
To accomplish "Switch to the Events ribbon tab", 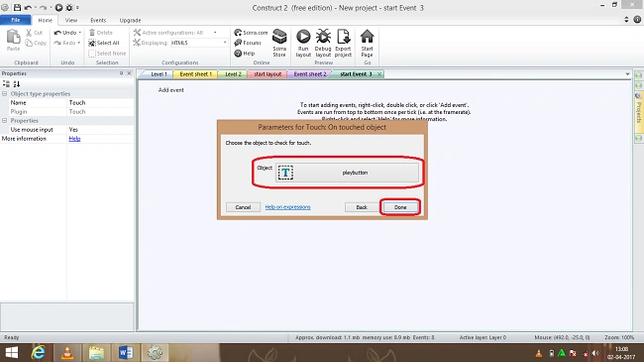I will pyautogui.click(x=98, y=20).
